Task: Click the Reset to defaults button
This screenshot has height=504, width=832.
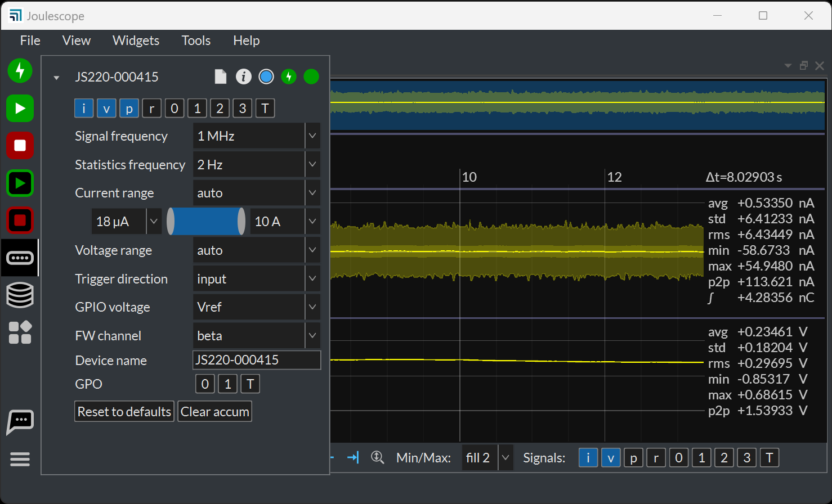Action: [x=124, y=412]
